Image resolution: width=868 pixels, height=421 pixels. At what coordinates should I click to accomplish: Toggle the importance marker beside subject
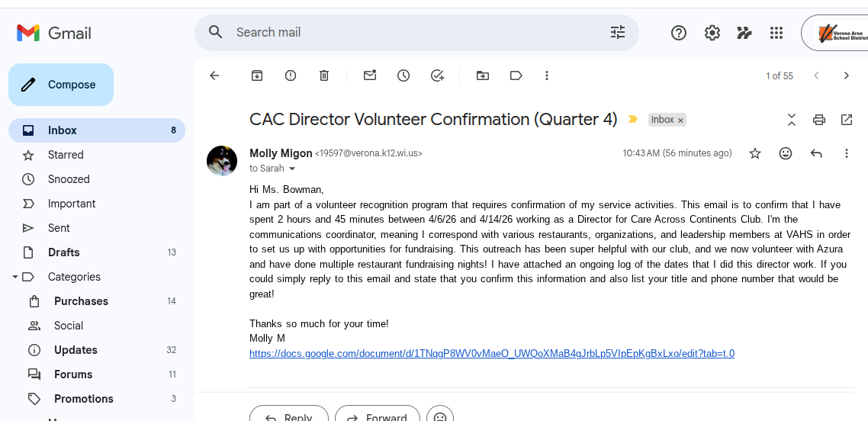tap(632, 120)
